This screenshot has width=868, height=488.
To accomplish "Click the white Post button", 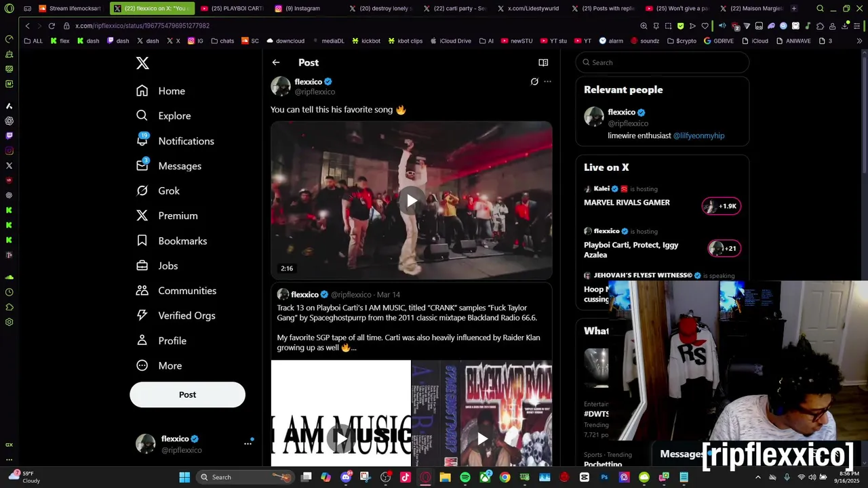I will [x=187, y=394].
